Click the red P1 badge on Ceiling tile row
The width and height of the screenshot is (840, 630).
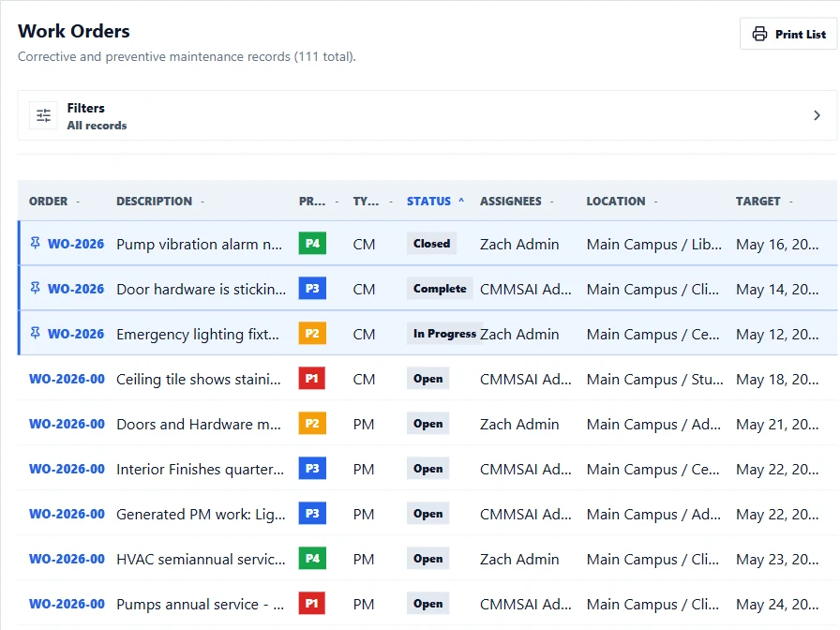pos(312,378)
